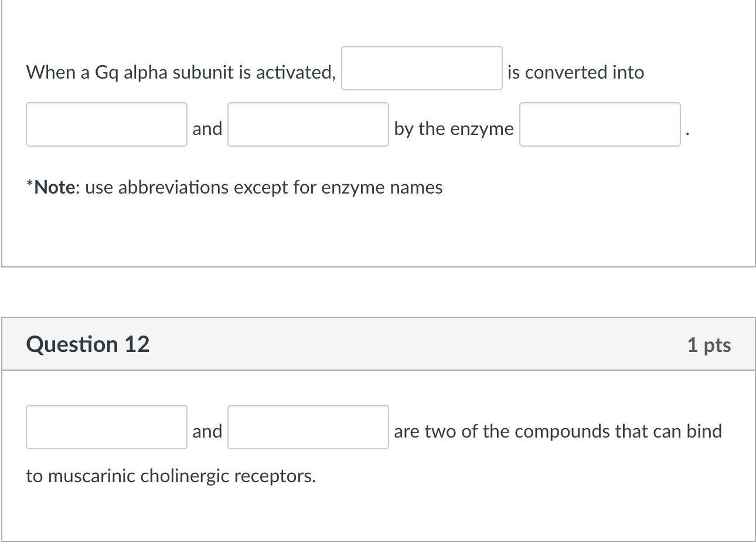This screenshot has height=542, width=756.
Task: Click the "by the enzyme" text
Action: [x=454, y=129]
